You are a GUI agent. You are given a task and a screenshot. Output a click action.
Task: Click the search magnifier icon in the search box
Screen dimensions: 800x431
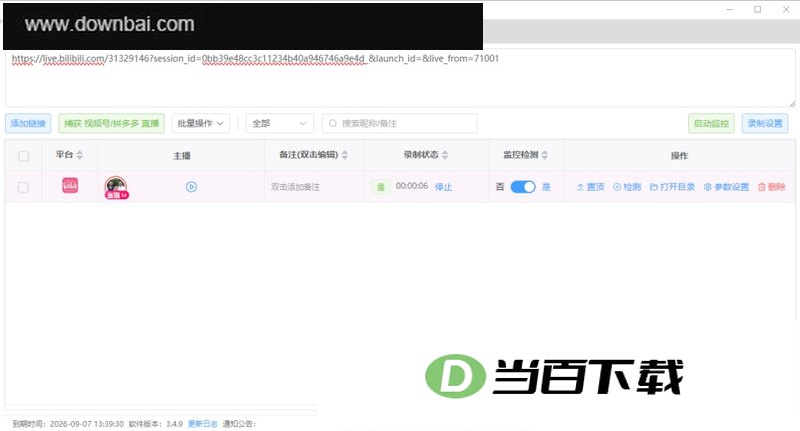click(333, 123)
